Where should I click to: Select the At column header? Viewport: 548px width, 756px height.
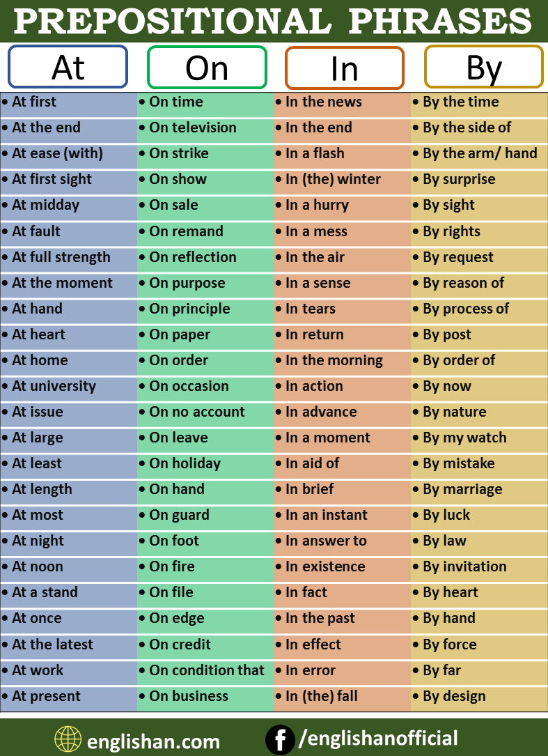[x=68, y=67]
